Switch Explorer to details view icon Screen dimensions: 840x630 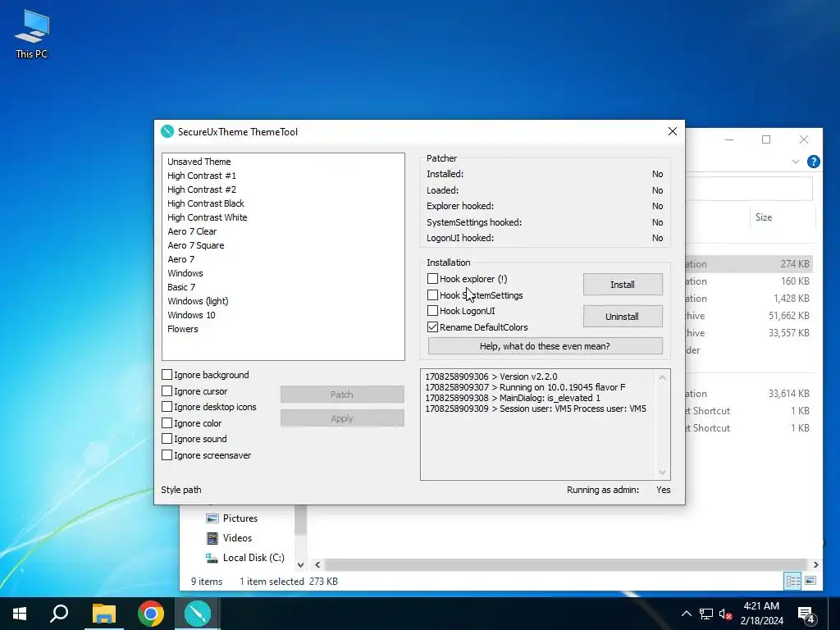(x=793, y=581)
